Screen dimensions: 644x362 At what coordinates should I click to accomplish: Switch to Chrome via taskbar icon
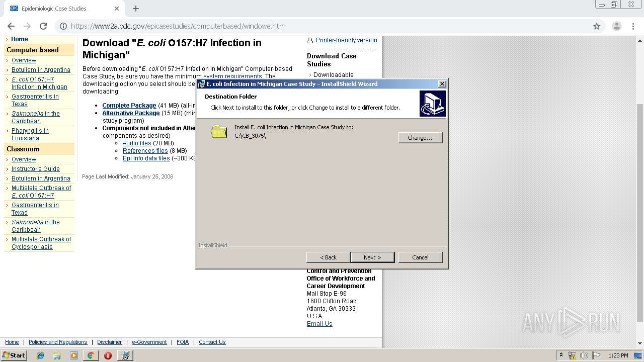click(x=91, y=355)
